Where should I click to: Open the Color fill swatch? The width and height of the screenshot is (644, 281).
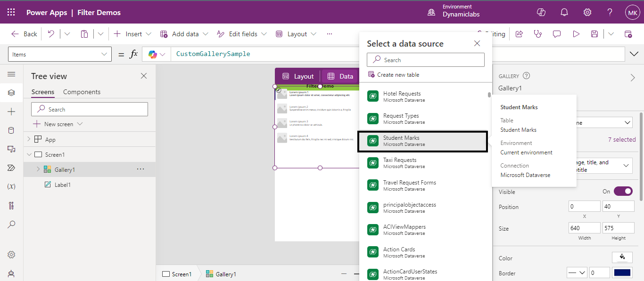[622, 257]
